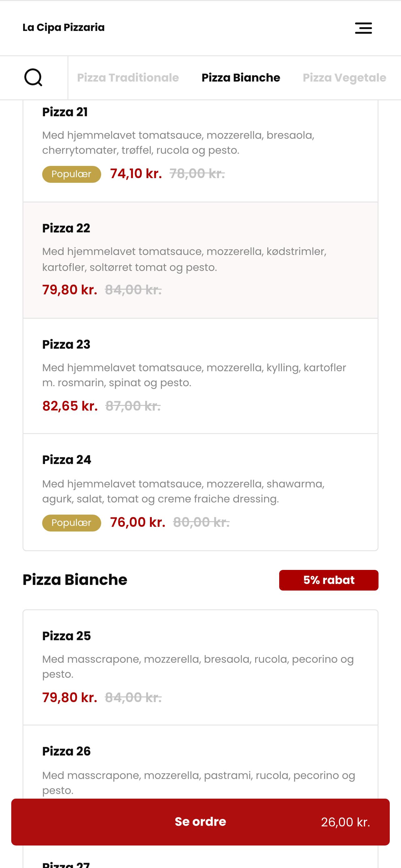Add Pizza 22 with kødstrimler
Viewport: 401px width, 868px height.
click(x=200, y=260)
